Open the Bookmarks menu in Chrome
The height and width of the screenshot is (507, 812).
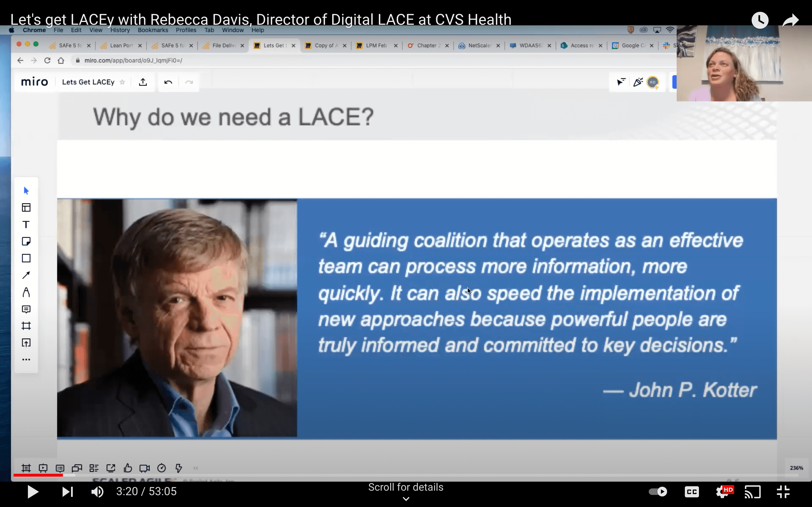[153, 30]
